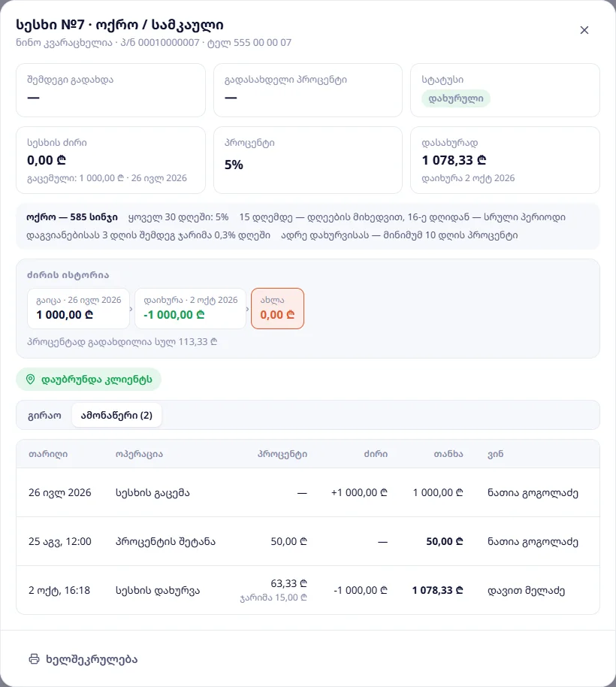Click the "სესხის ძირი" label
The width and height of the screenshot is (616, 687).
57,142
